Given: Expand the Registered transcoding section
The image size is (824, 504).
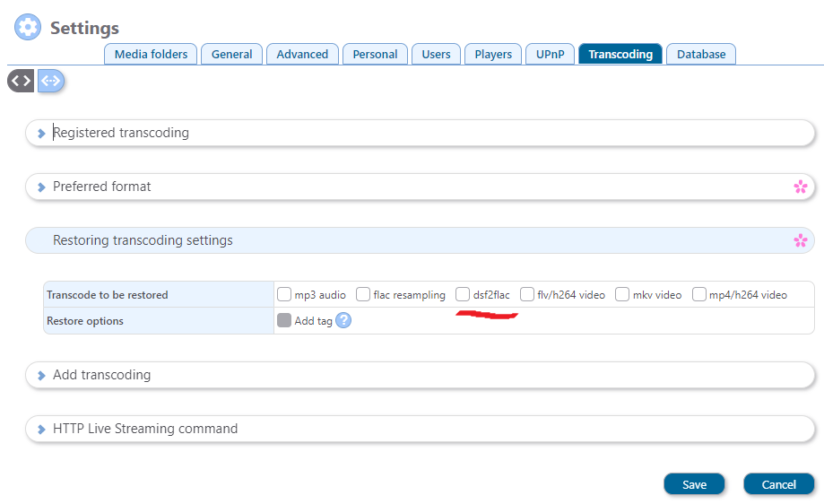Looking at the screenshot, I should [x=420, y=133].
